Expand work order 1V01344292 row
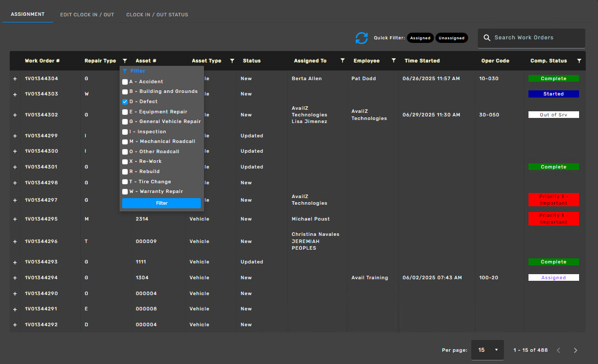This screenshot has height=364, width=598. tap(15, 325)
